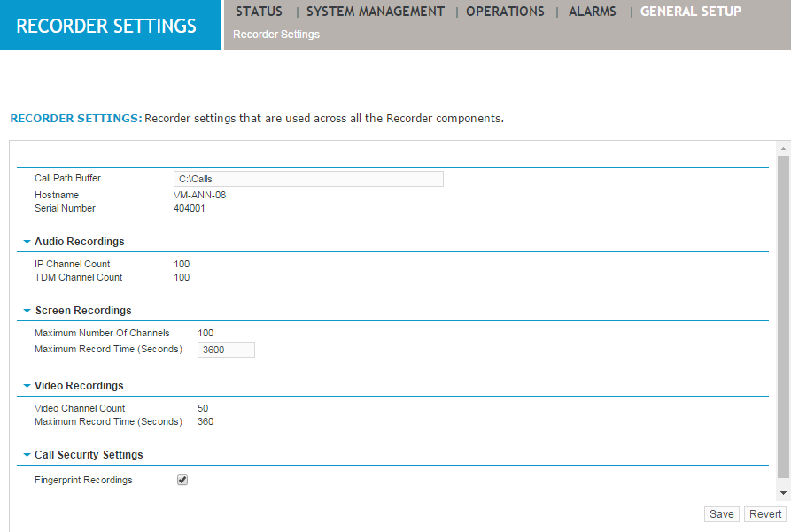791x532 pixels.
Task: Switch to the OPERATIONS tab
Action: (505, 12)
